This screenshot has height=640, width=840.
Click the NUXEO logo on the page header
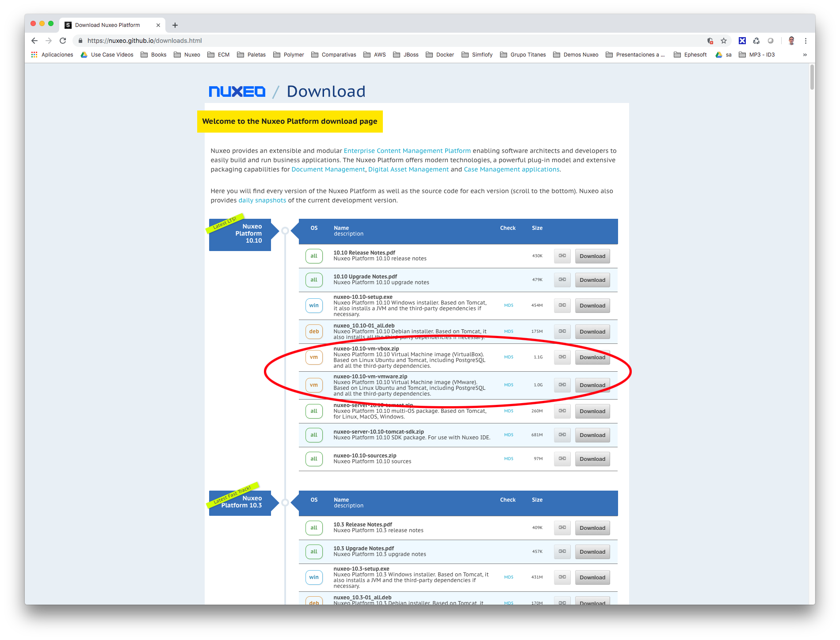coord(237,91)
